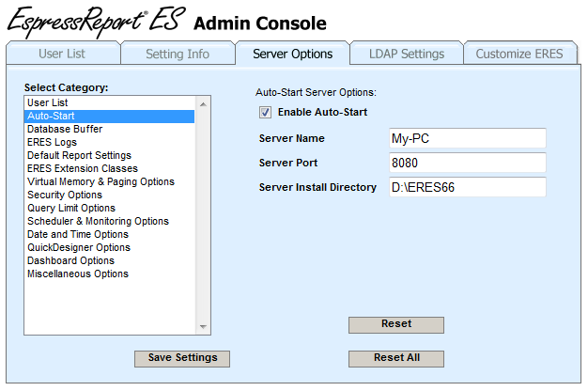Select the Auto-Start category

coord(110,116)
